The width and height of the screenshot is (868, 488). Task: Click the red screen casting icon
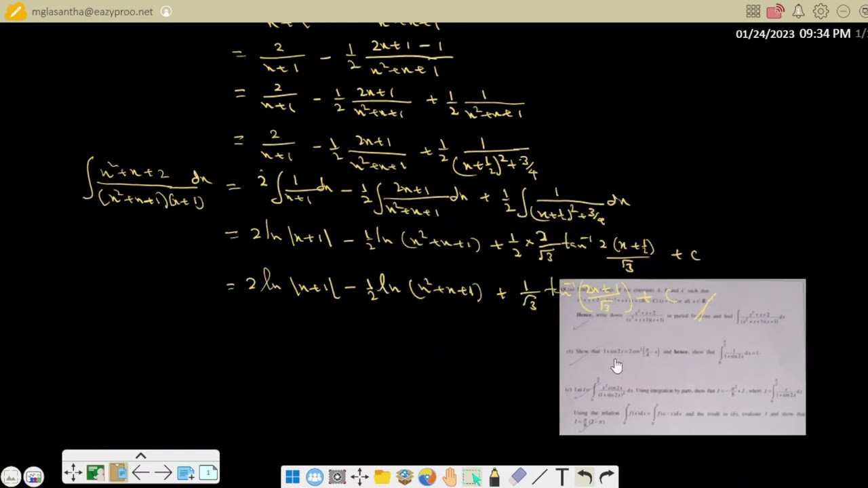tap(776, 12)
